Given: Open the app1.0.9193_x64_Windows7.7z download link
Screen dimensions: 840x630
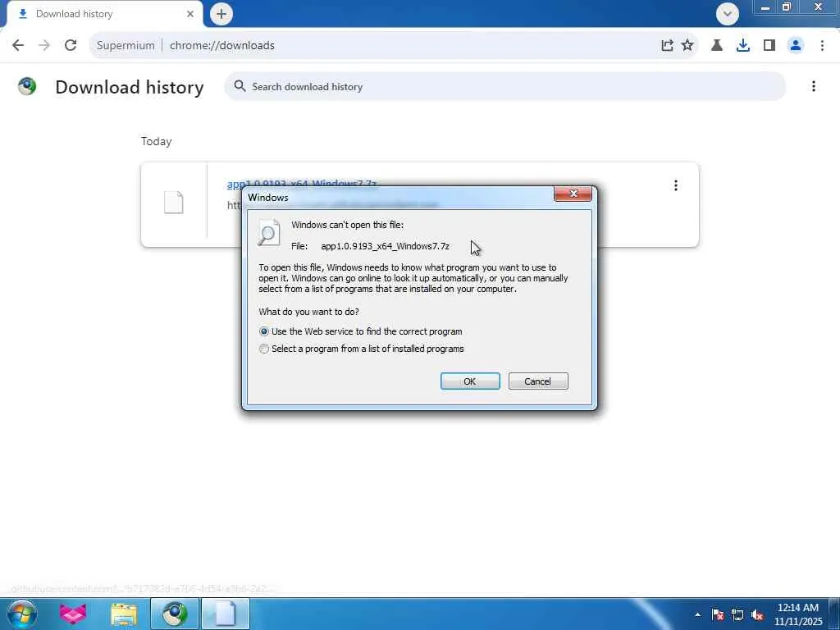Looking at the screenshot, I should click(x=302, y=184).
